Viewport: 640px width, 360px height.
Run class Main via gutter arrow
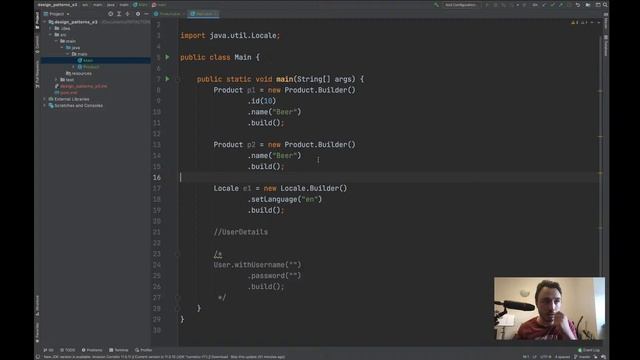167,57
